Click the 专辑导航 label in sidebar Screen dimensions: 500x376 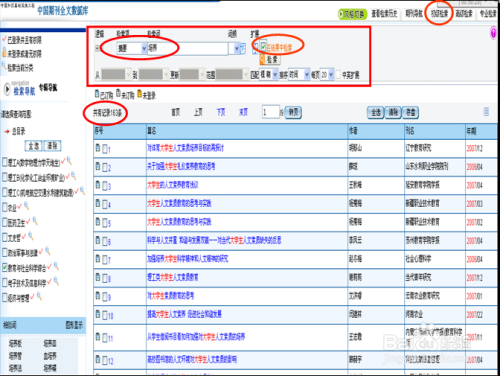(x=48, y=87)
